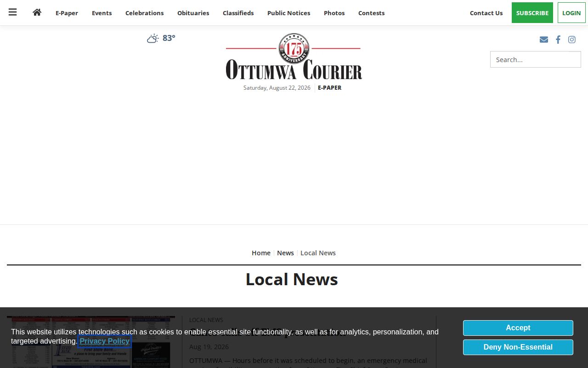Click the Saturday, August 22, 2026 date text

pyautogui.click(x=277, y=87)
